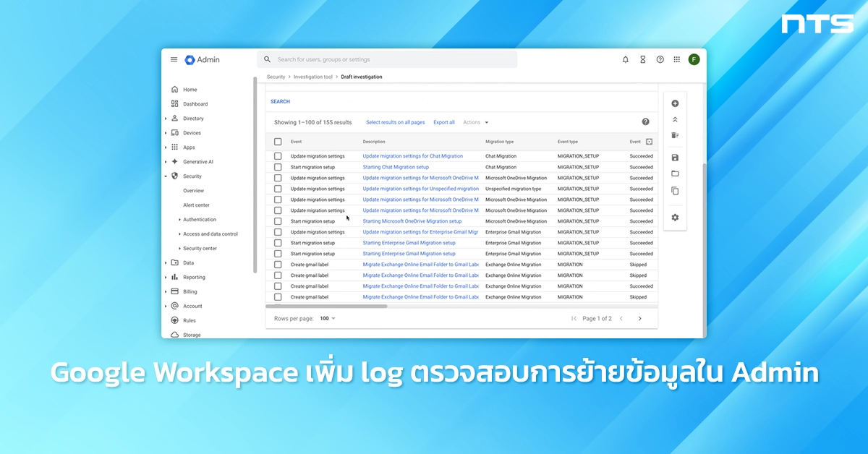Check row 'Update migration settings for Chat Migration'

(x=278, y=156)
